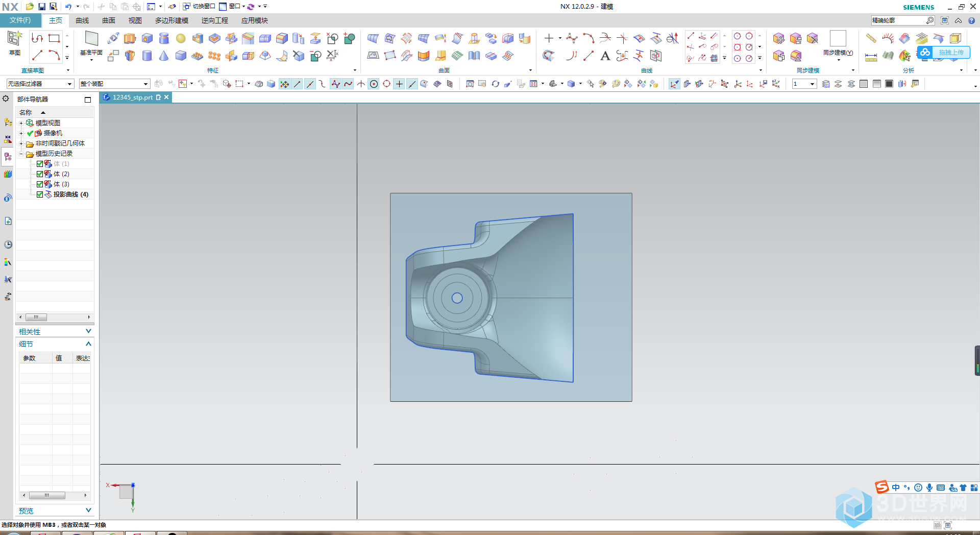Screen dimensions: 980x535
Task: Toggle checkbox for 体 (2)
Action: click(40, 174)
